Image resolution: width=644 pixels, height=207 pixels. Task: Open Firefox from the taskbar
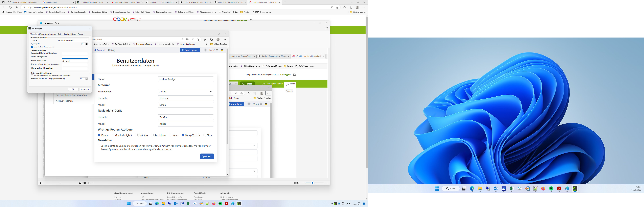point(214,204)
